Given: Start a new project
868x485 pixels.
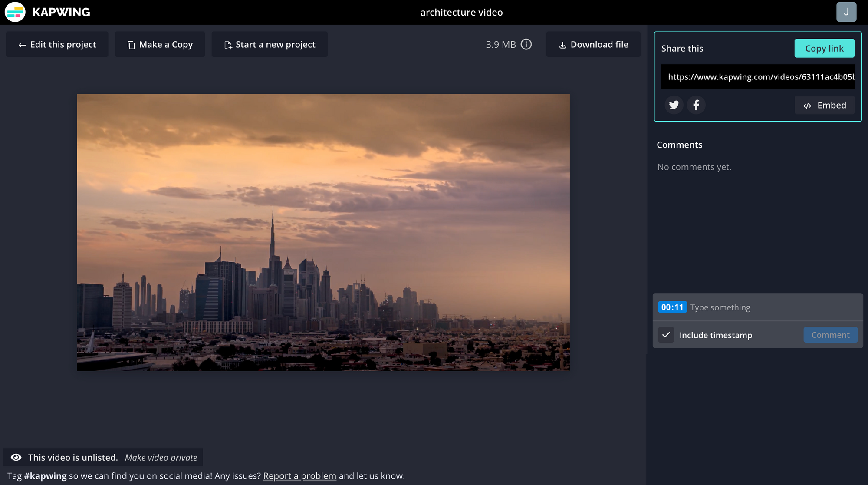Looking at the screenshot, I should [270, 44].
